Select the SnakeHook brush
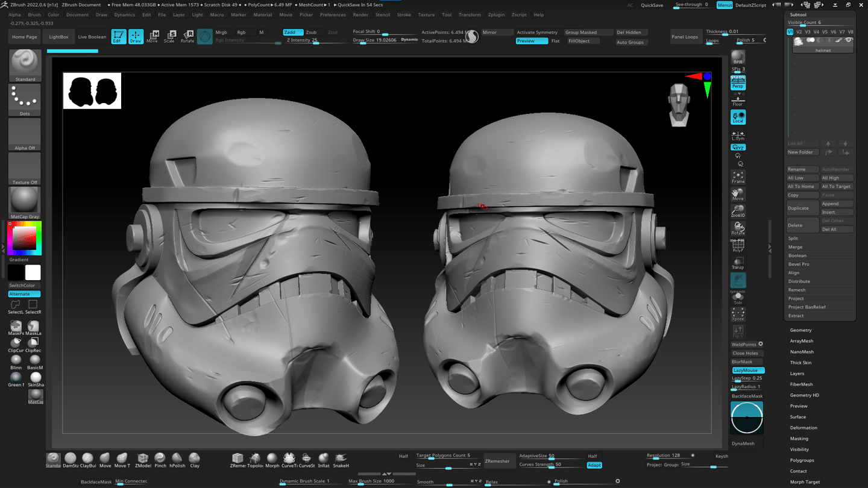This screenshot has height=488, width=868. [x=341, y=460]
